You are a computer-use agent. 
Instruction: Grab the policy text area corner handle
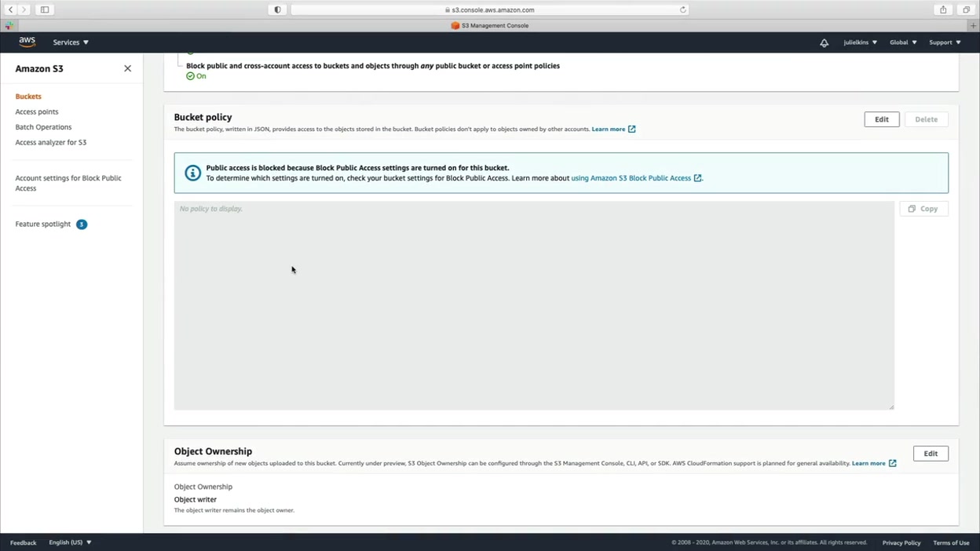click(x=891, y=407)
